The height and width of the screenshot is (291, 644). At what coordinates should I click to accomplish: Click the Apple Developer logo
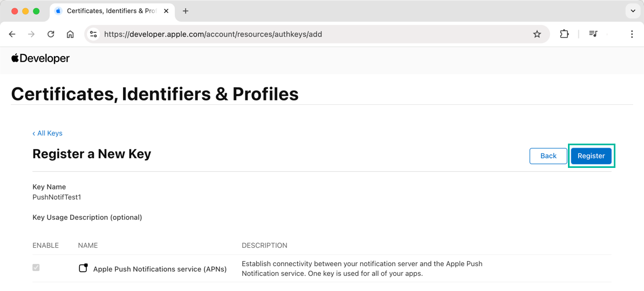pos(40,58)
